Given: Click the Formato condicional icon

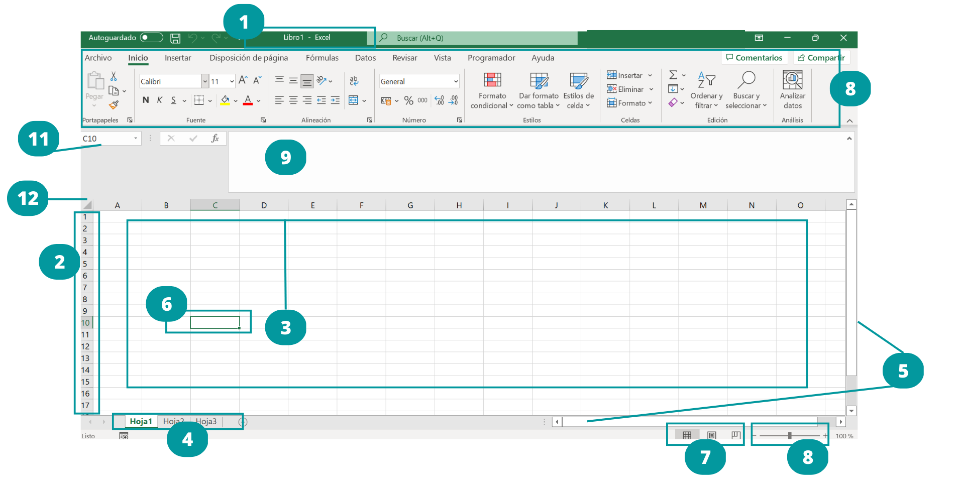Looking at the screenshot, I should pyautogui.click(x=492, y=80).
